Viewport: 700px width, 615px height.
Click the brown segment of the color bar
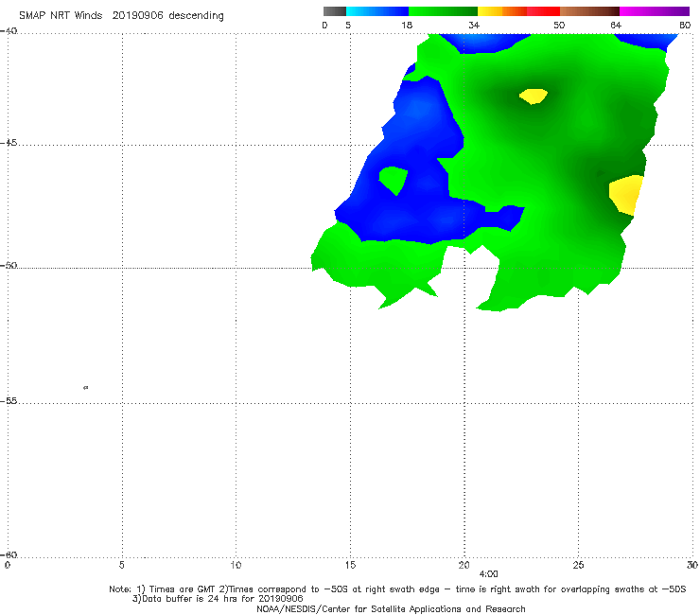pyautogui.click(x=589, y=11)
